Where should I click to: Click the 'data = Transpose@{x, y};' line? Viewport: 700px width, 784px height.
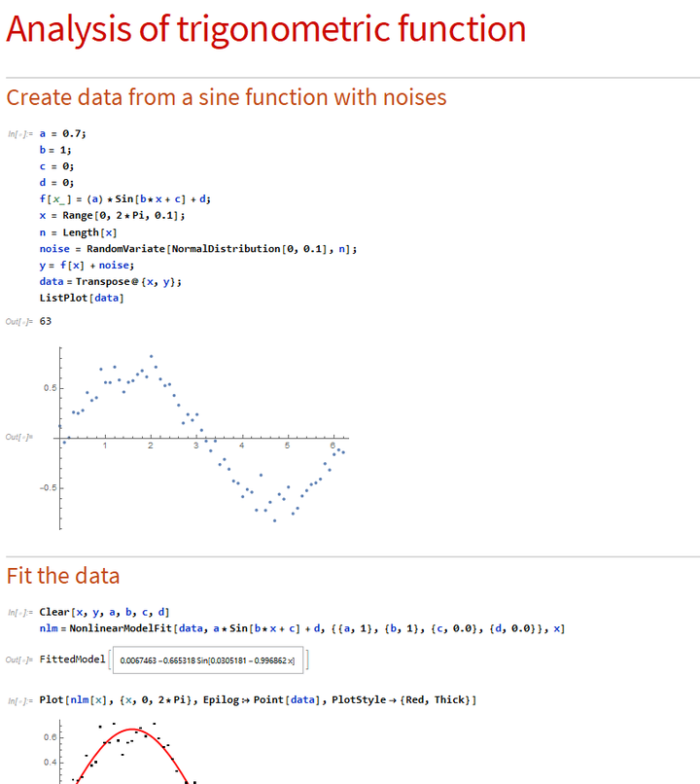coord(111,281)
